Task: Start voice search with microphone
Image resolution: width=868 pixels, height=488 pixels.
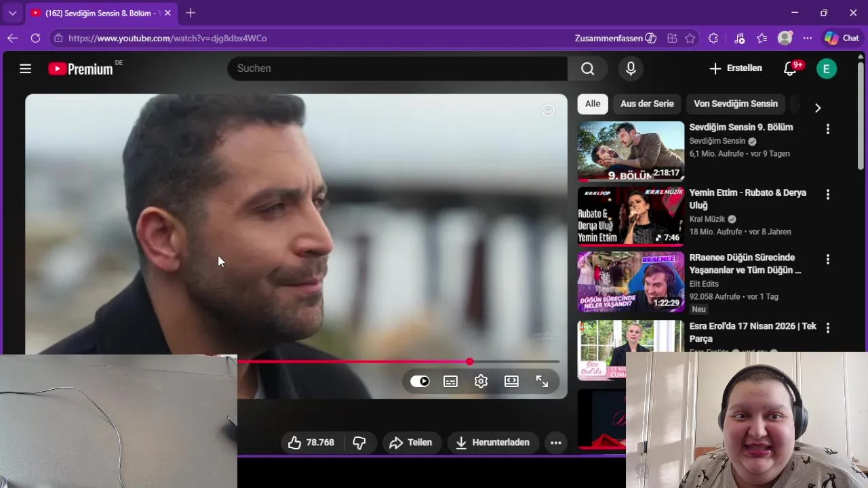Action: (631, 68)
